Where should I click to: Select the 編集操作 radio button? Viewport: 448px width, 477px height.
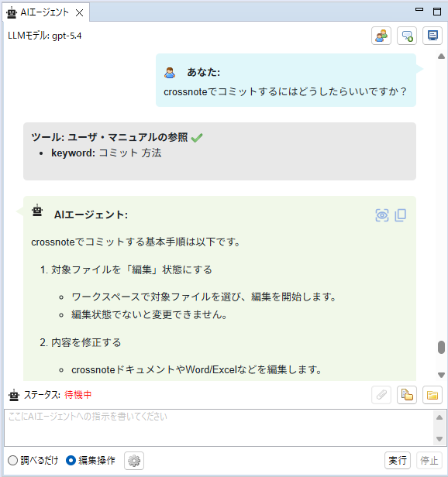click(x=71, y=460)
